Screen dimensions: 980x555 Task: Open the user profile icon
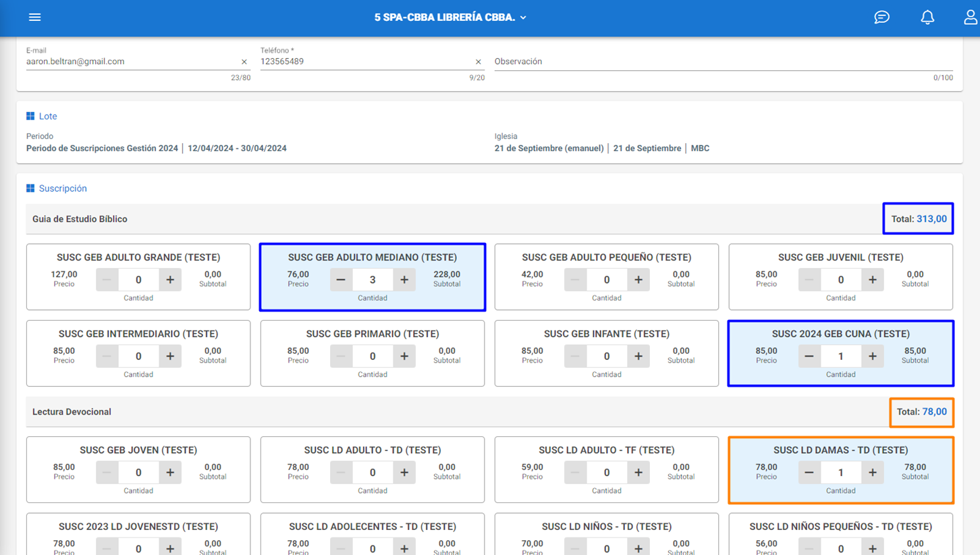970,18
